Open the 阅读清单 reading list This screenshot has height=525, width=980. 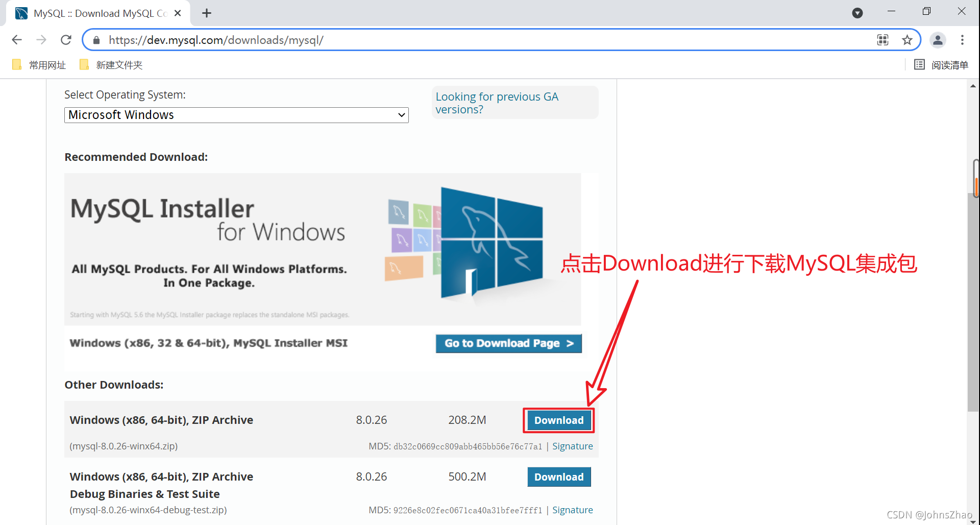coord(941,65)
